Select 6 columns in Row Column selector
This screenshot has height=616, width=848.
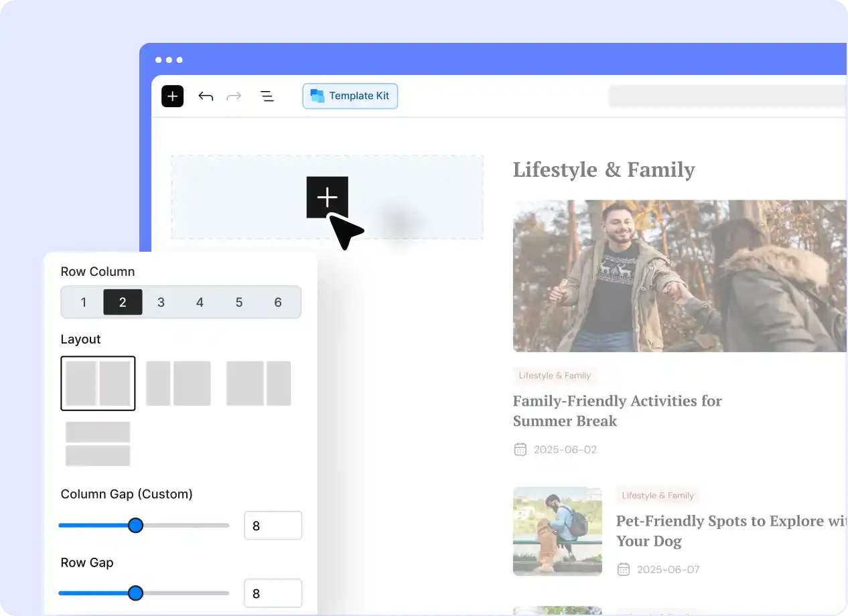(277, 302)
